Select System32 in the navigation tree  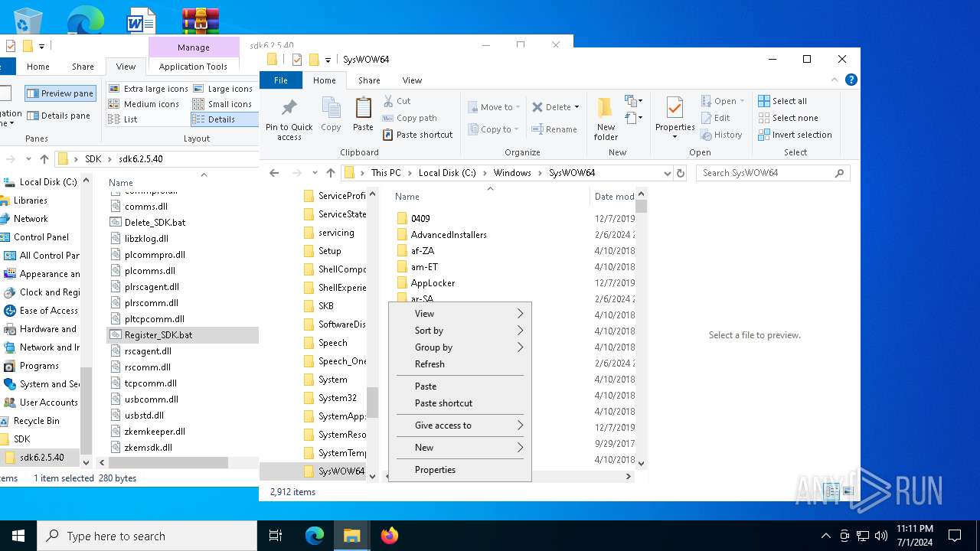337,398
